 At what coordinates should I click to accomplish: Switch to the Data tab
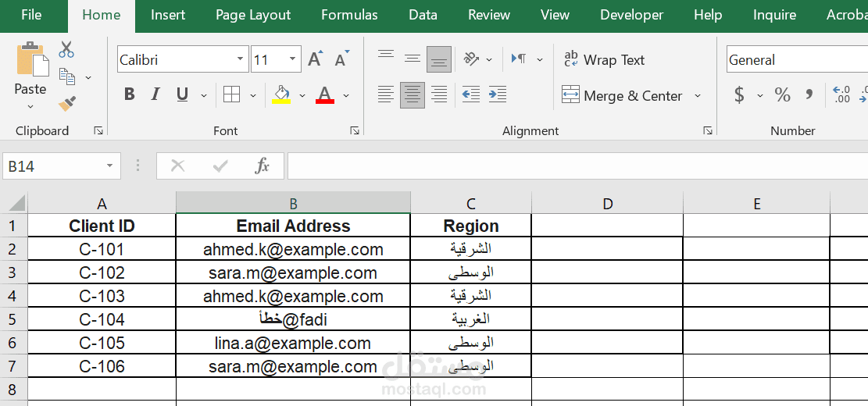(x=423, y=15)
